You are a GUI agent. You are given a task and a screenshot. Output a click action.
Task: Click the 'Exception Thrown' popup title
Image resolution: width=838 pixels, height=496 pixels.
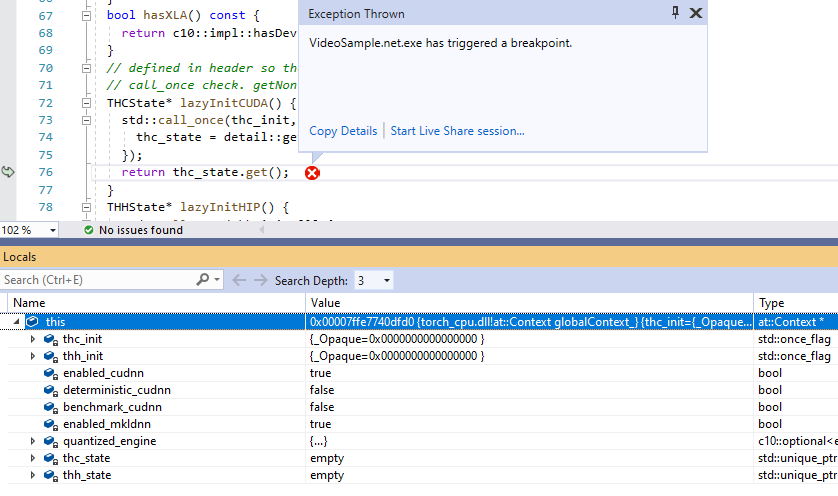(x=356, y=14)
